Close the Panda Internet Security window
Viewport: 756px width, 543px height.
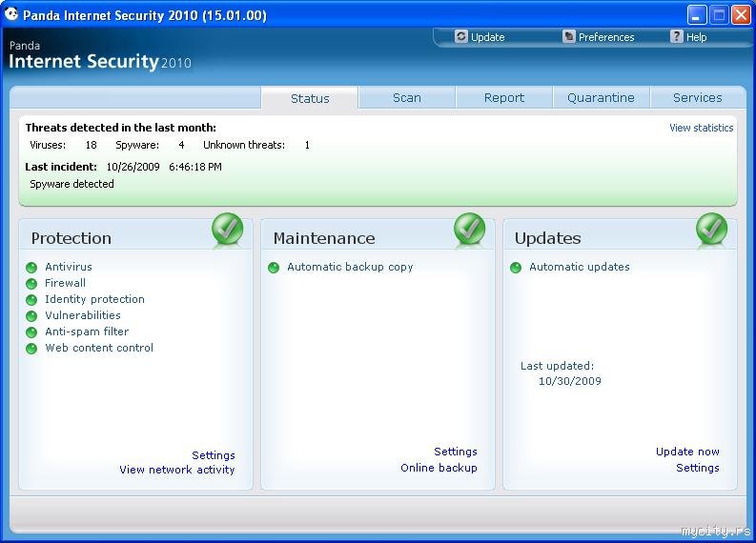[x=741, y=15]
